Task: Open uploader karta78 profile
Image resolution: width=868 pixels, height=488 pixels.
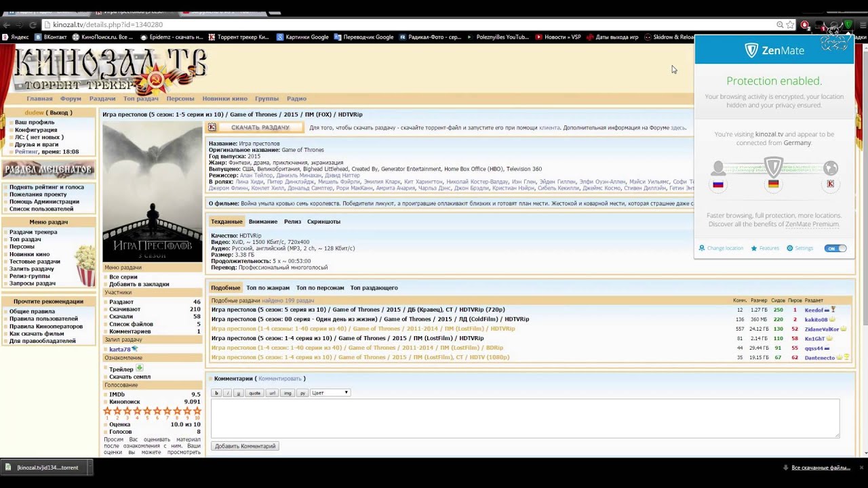Action: (x=119, y=350)
